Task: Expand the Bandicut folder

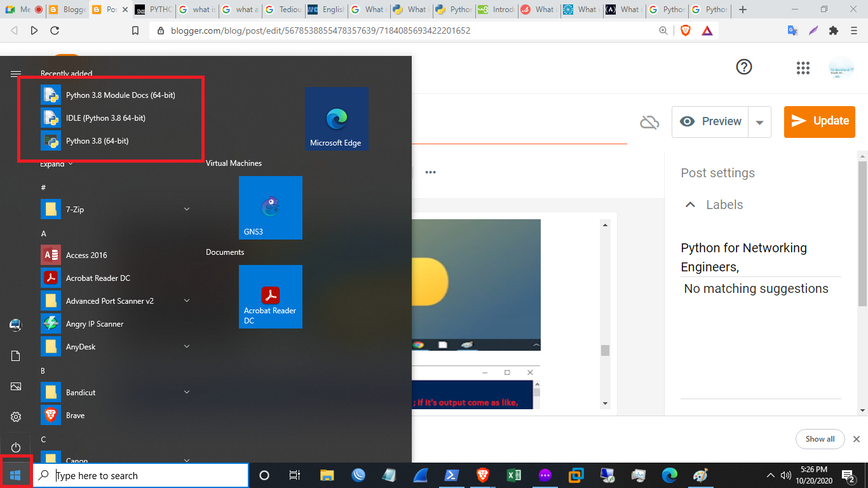Action: (x=187, y=392)
